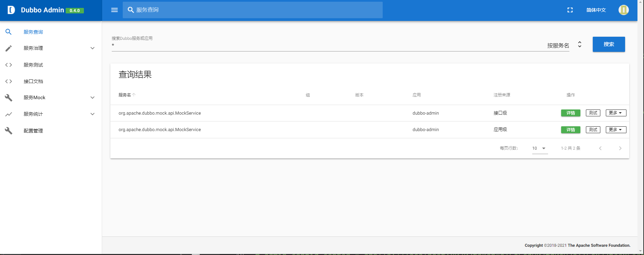The width and height of the screenshot is (644, 255).
Task: Click dubbo-admin in the 接口级 row
Action: coord(426,113)
